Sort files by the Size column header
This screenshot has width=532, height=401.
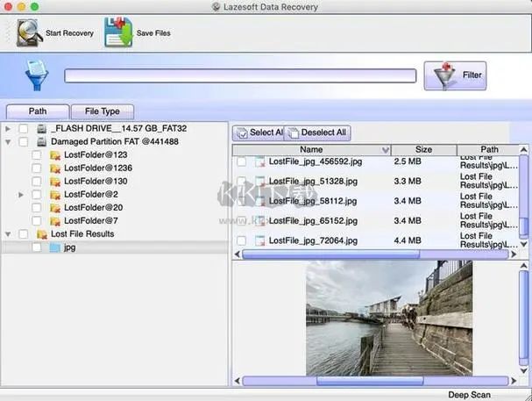(x=423, y=150)
